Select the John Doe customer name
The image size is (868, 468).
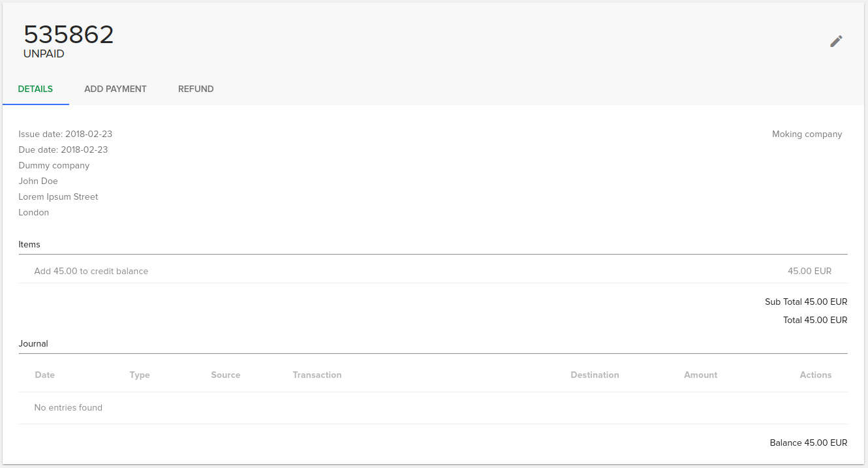pos(38,181)
